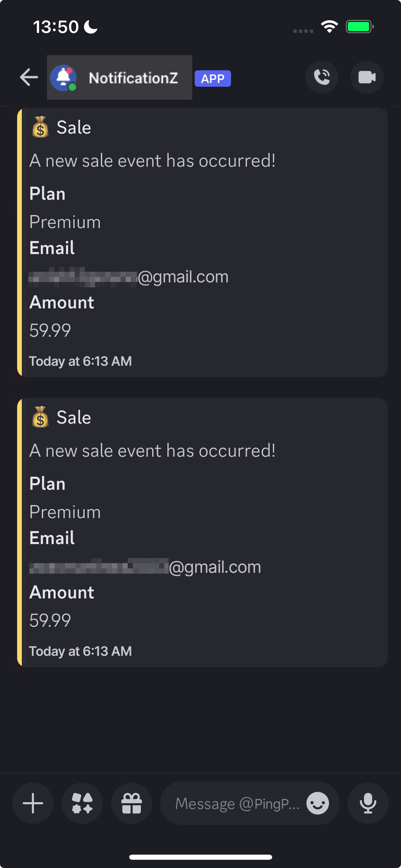Open the emoji picker smiley

coord(318,803)
